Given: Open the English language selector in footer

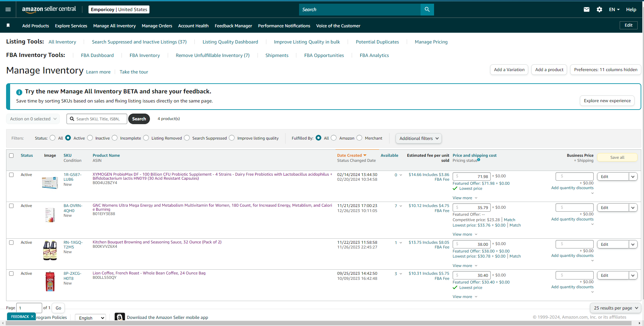Looking at the screenshot, I should point(90,318).
